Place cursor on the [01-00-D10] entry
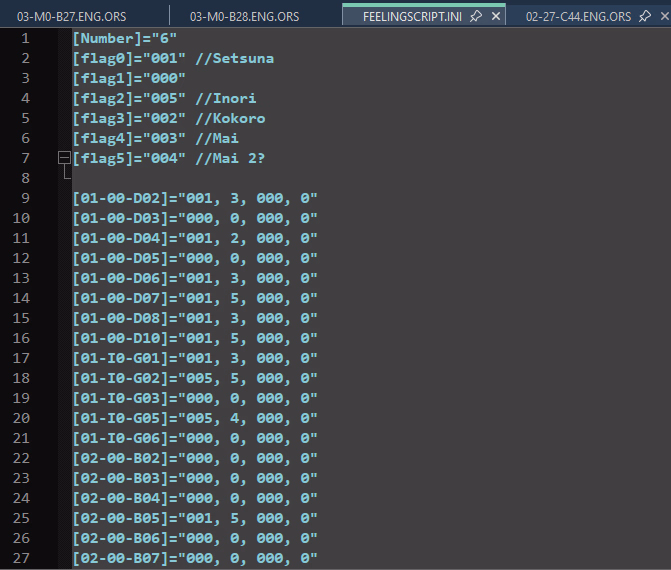671x570 pixels. click(x=195, y=338)
